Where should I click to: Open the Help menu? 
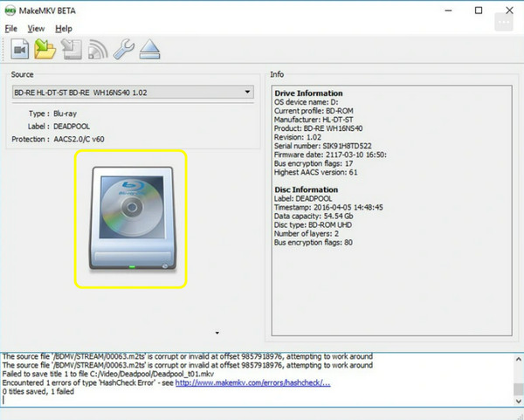[x=64, y=29]
